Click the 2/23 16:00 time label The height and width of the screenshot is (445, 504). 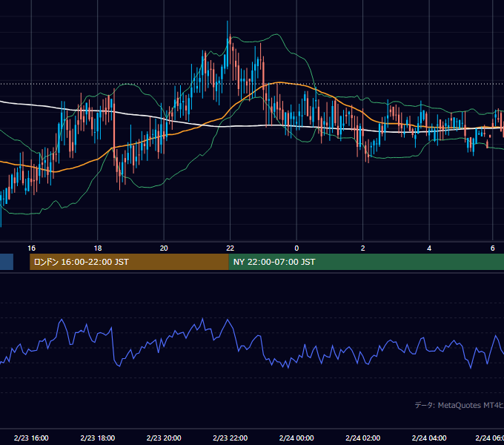click(31, 438)
